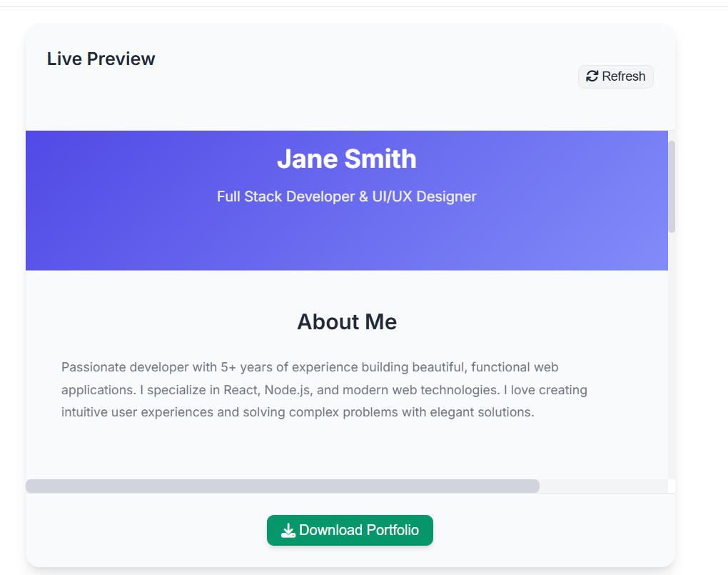The height and width of the screenshot is (575, 728).
Task: Click the download arrow icon
Action: 288,530
